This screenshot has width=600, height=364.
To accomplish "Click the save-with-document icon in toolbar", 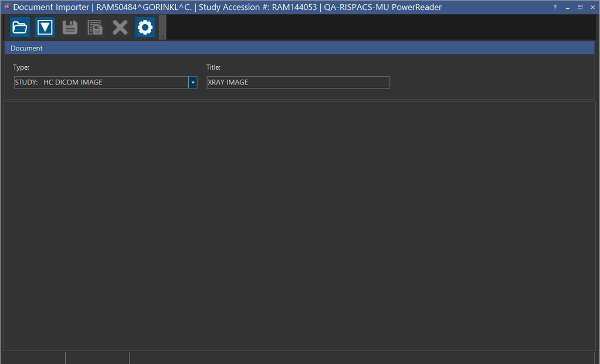I will coord(95,27).
